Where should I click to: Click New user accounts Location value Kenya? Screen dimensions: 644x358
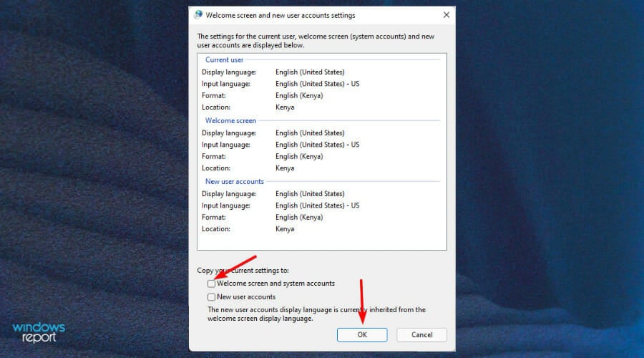285,229
